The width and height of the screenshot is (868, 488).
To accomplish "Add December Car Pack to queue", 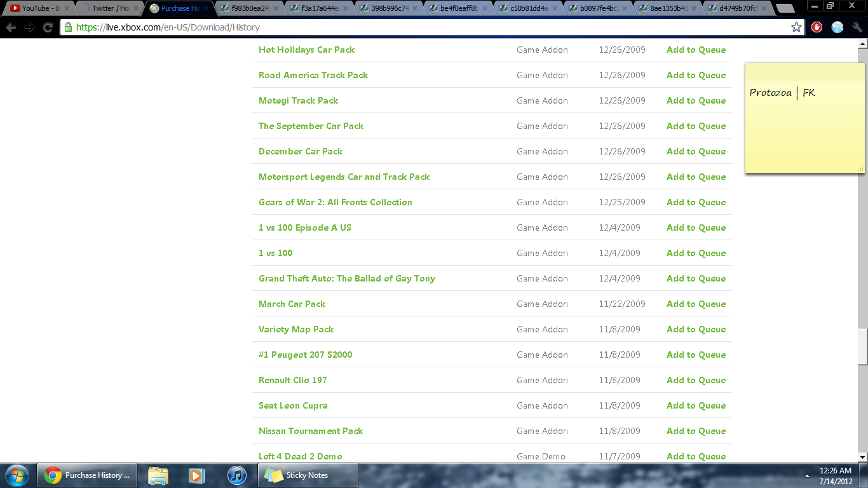I will (x=696, y=151).
